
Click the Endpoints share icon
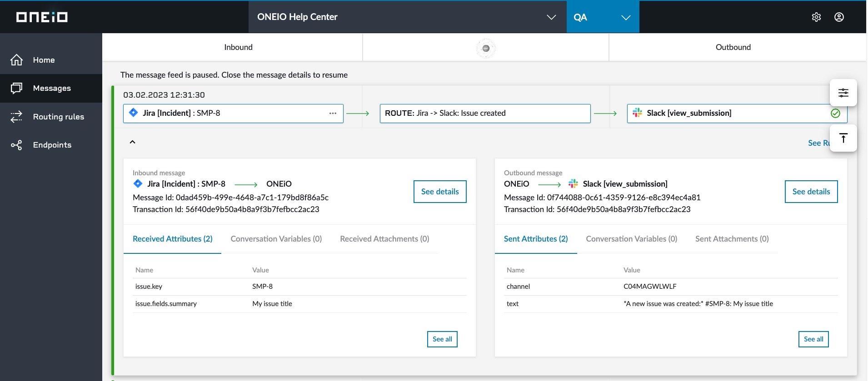(16, 145)
